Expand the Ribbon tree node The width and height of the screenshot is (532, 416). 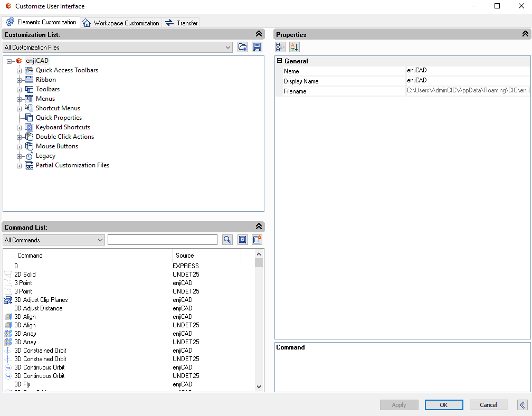pyautogui.click(x=20, y=80)
